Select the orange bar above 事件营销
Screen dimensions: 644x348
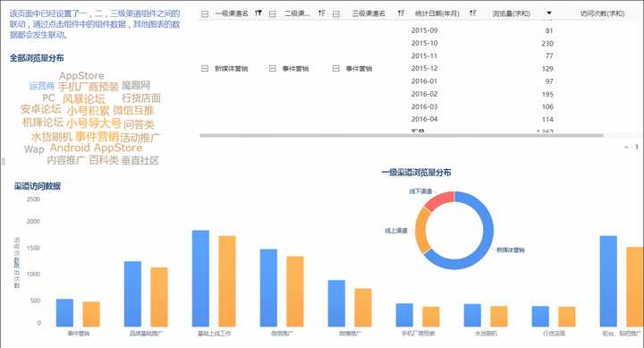[x=91, y=314]
